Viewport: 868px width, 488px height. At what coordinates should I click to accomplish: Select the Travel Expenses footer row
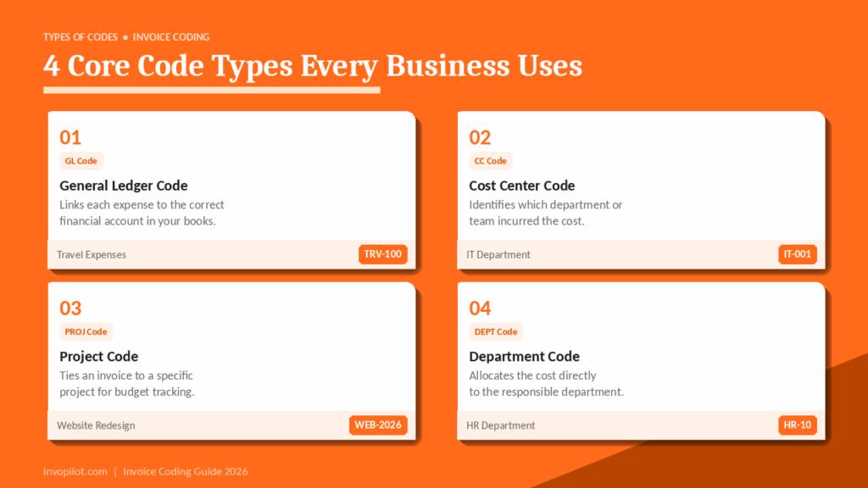click(x=91, y=254)
